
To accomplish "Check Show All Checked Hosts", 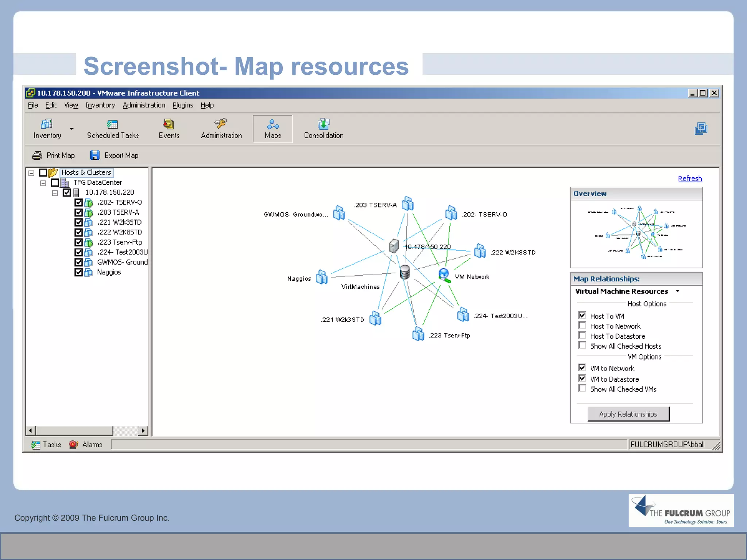I will [x=582, y=345].
